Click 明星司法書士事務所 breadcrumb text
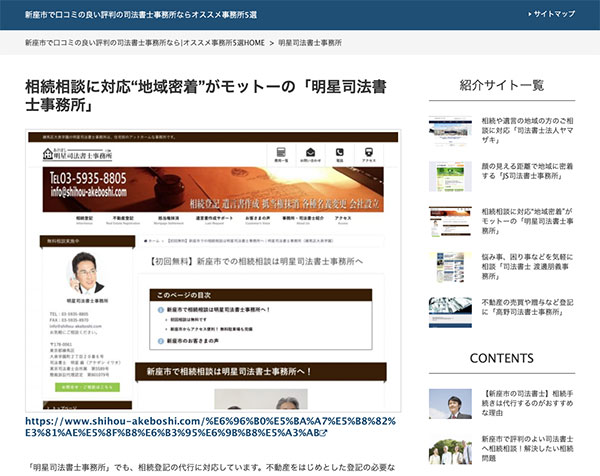600x476 pixels. coord(310,43)
